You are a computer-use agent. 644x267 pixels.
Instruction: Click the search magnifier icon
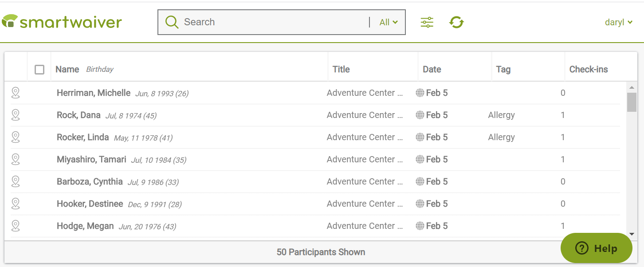pos(172,22)
